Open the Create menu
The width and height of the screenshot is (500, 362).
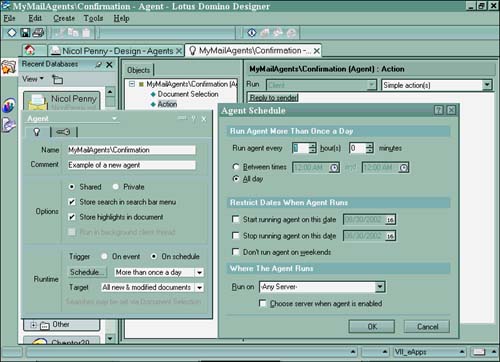click(x=64, y=19)
